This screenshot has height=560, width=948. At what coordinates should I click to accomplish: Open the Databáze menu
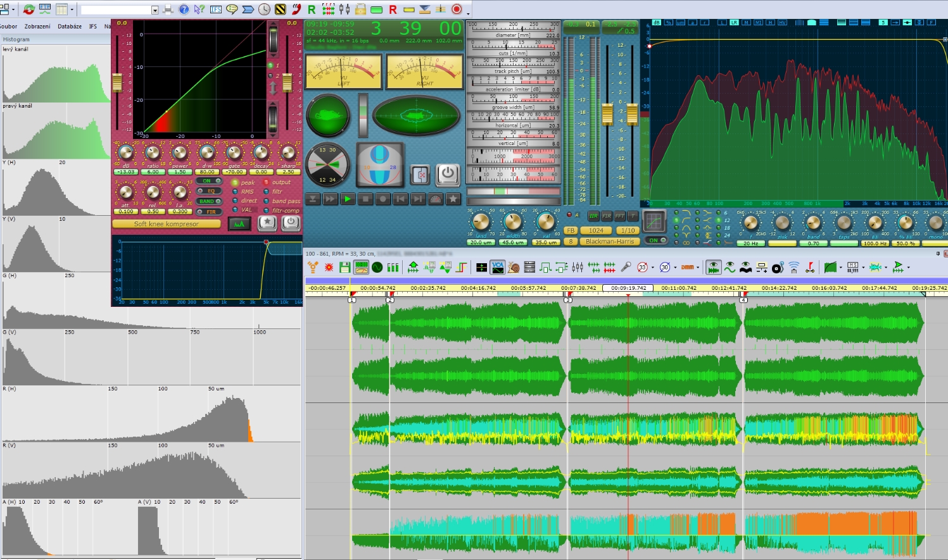click(70, 27)
